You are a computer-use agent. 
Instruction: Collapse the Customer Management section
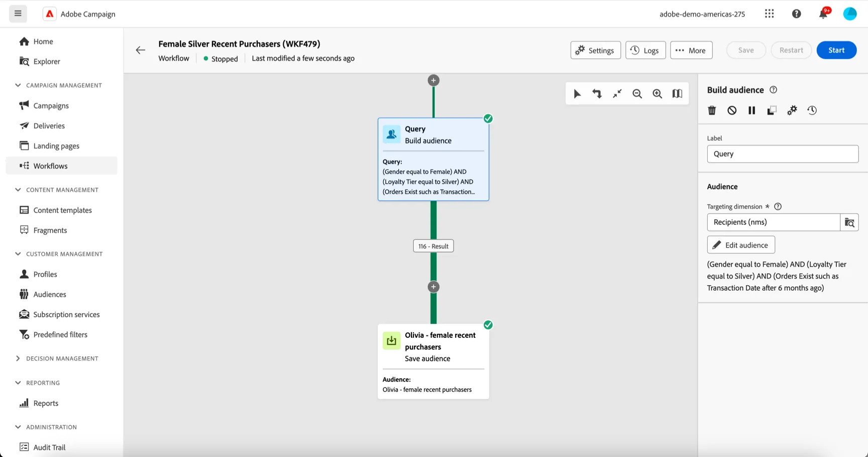click(x=18, y=254)
